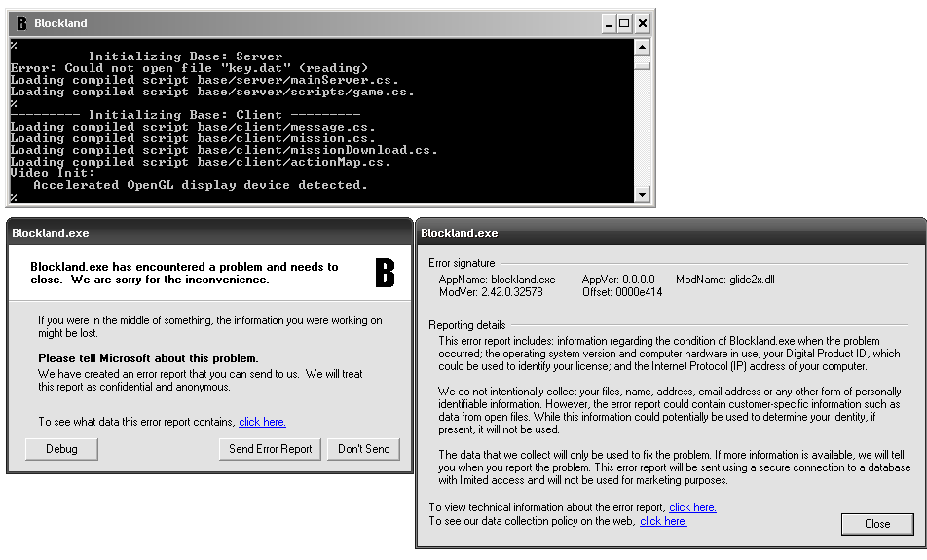The width and height of the screenshot is (927, 560).
Task: Click the right details dialog's Blockland.exe title bar
Action: coord(671,233)
